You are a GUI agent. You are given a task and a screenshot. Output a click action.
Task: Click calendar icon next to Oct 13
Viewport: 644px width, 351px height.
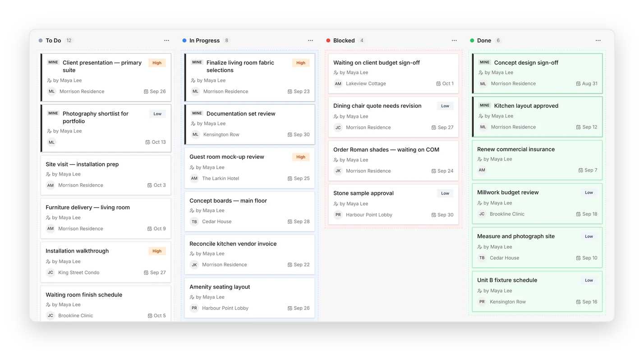tap(147, 142)
